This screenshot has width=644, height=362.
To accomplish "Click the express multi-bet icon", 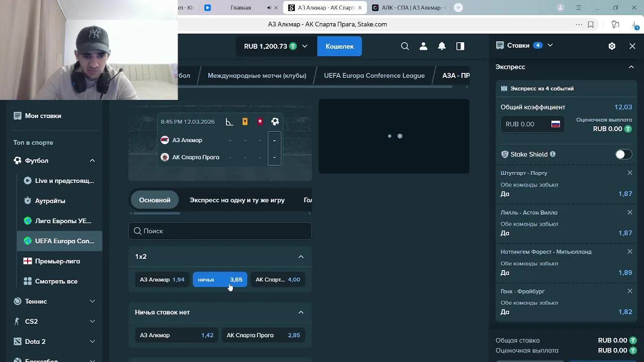I will click(504, 88).
